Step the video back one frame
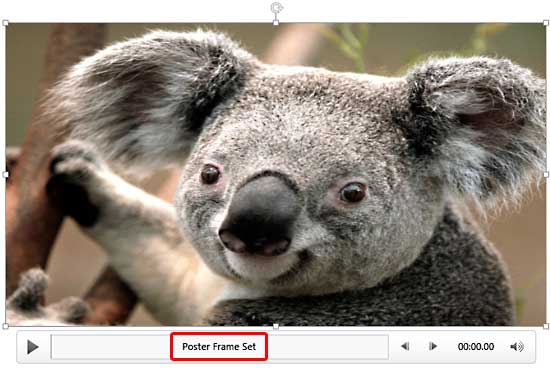The width and height of the screenshot is (550, 368). coord(405,347)
